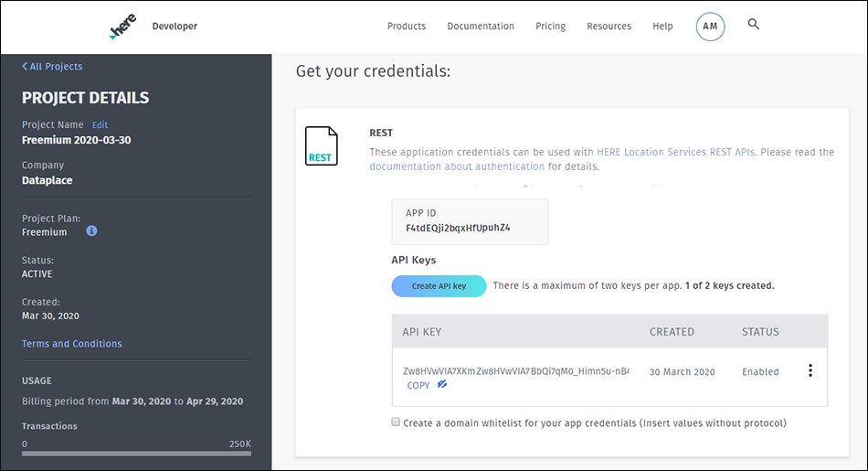Screen dimensions: 868x471
Task: Open the Terms and Conditions link
Action: pos(72,344)
